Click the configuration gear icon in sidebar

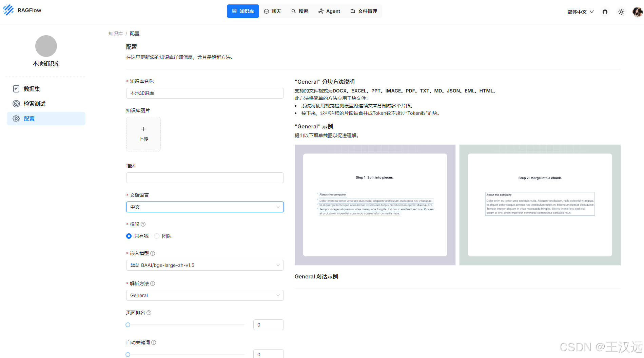(16, 119)
